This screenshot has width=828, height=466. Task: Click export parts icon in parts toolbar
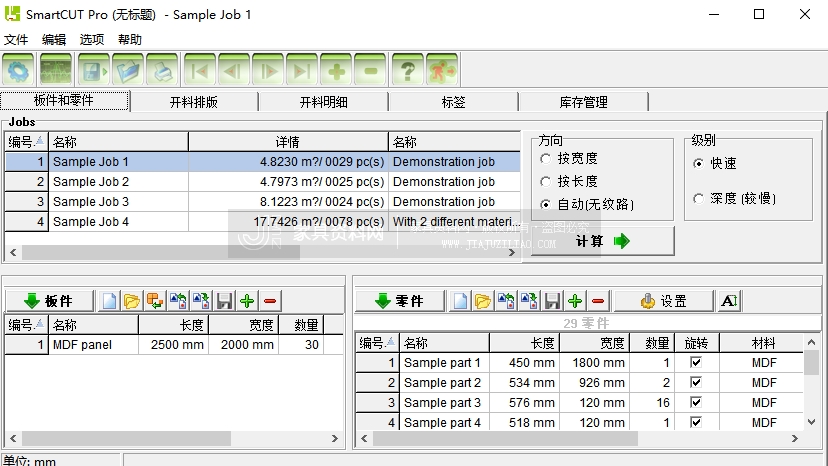point(529,301)
